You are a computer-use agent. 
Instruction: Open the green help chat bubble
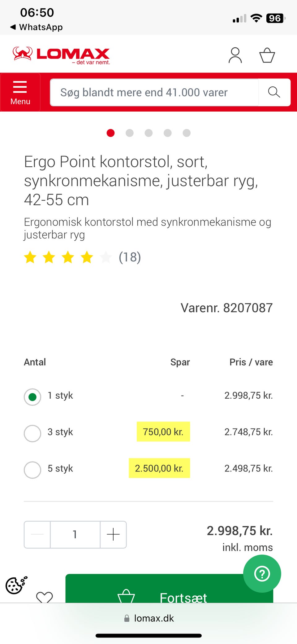coord(262,573)
